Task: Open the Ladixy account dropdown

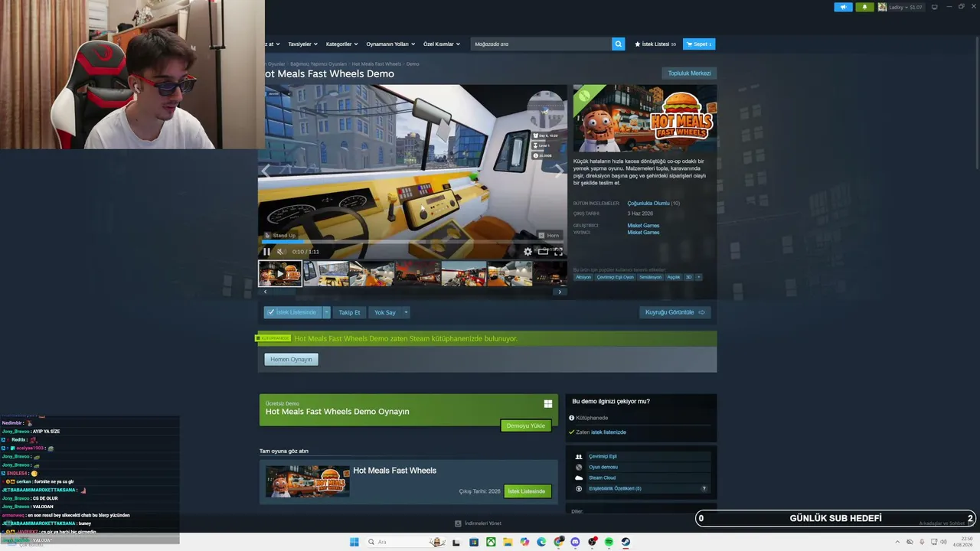Action: click(x=901, y=7)
